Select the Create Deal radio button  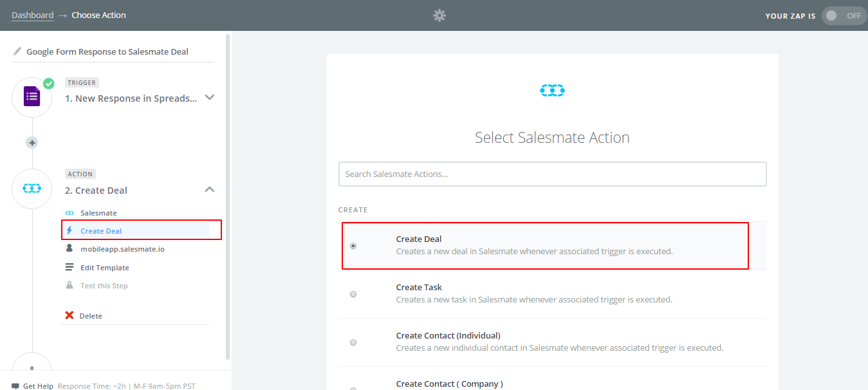353,246
